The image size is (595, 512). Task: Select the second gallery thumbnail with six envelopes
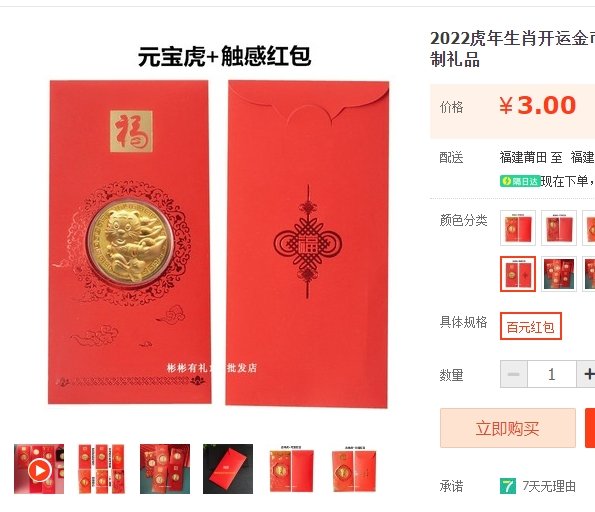(102, 469)
